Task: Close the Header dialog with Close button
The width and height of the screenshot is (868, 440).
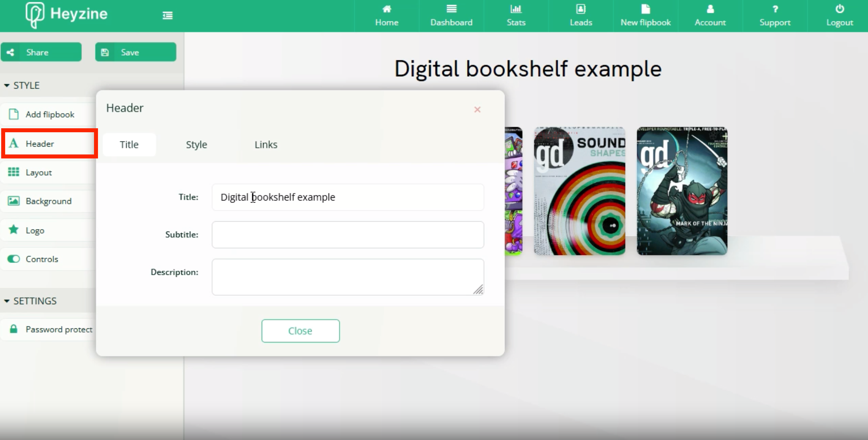Action: coord(300,330)
